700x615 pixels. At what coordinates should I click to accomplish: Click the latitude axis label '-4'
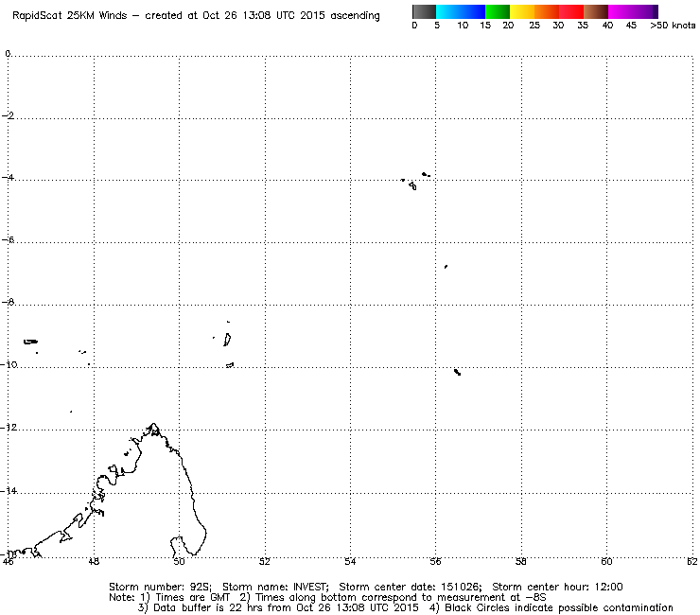(8, 177)
